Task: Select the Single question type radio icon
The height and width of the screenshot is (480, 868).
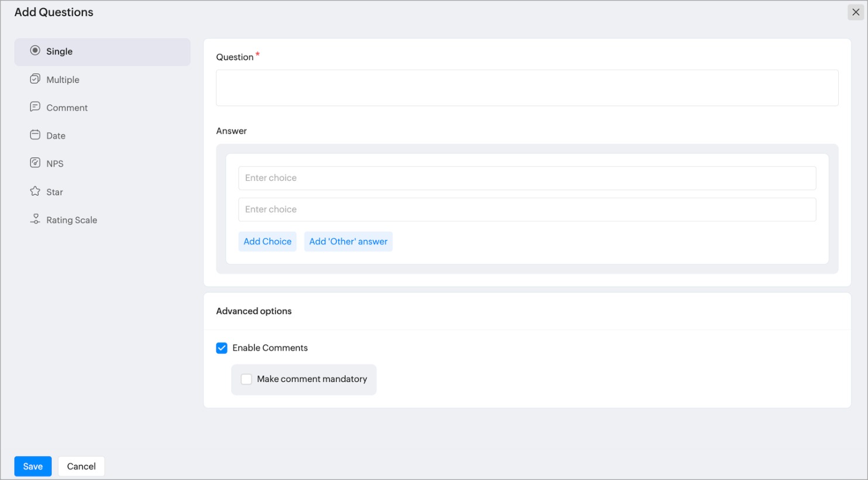Action: point(35,51)
